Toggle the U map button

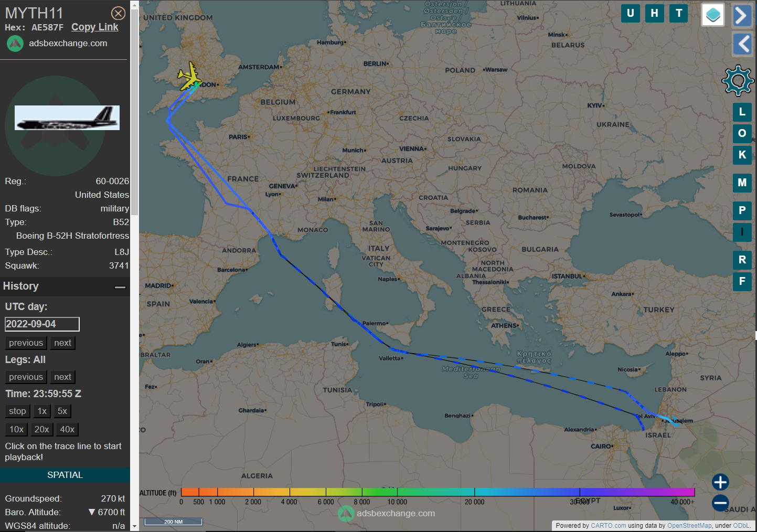coord(631,13)
